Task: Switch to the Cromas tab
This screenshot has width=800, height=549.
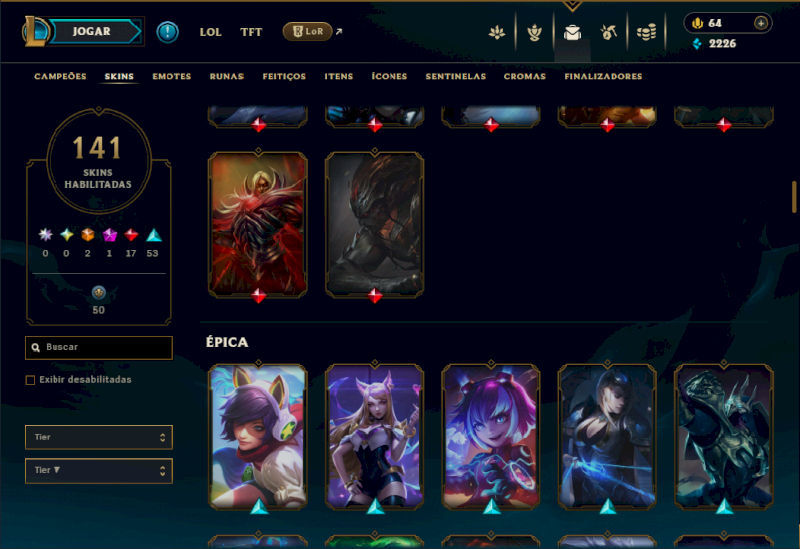Action: 524,77
